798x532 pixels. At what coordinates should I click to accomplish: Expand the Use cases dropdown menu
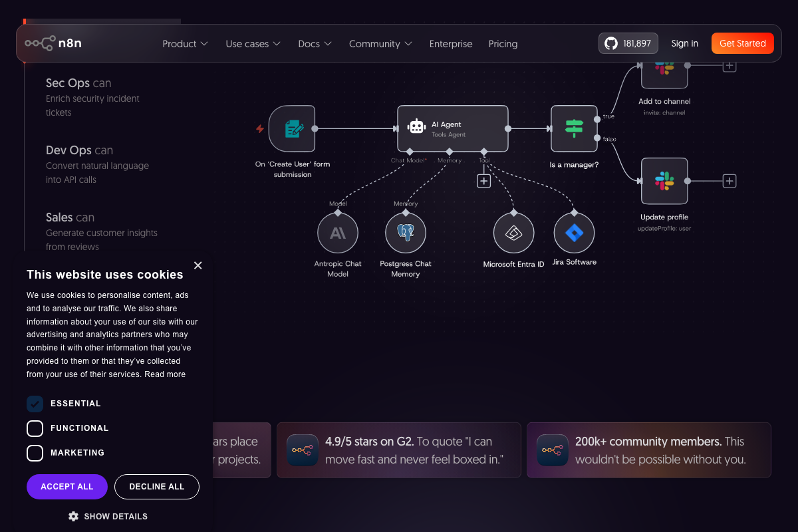click(x=253, y=44)
